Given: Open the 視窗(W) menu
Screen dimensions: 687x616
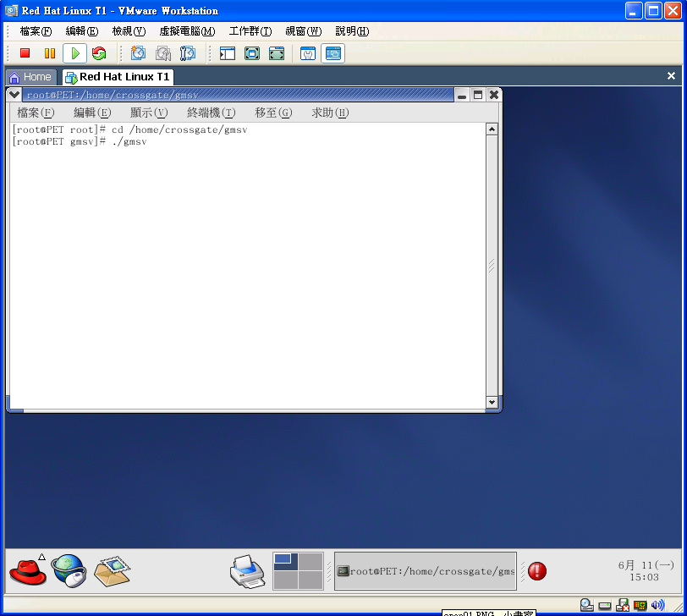Looking at the screenshot, I should point(303,31).
